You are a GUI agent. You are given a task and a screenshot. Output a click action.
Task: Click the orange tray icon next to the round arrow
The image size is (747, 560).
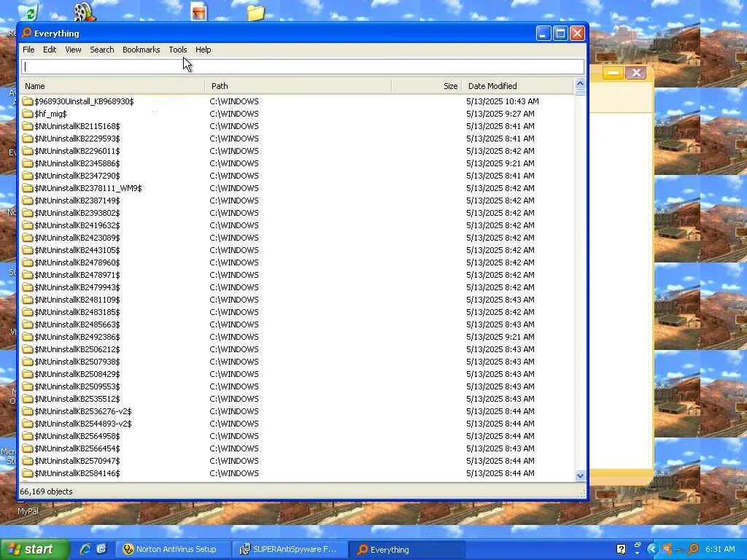click(667, 549)
